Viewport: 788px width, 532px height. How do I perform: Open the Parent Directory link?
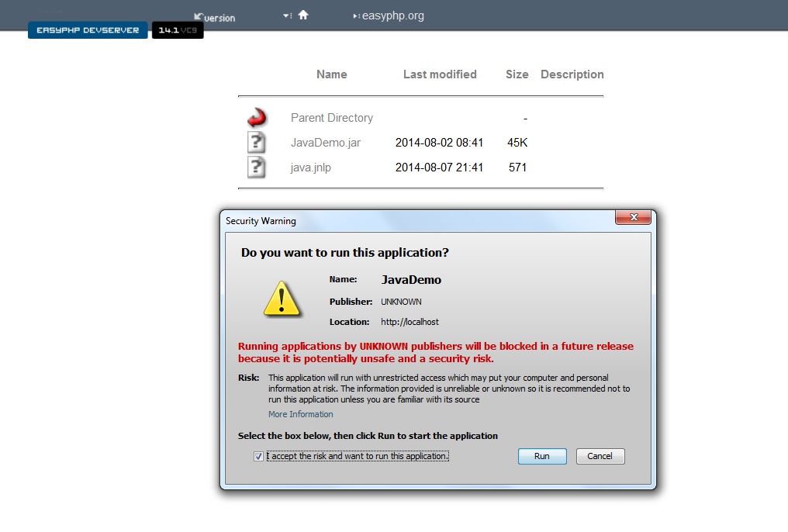click(331, 118)
